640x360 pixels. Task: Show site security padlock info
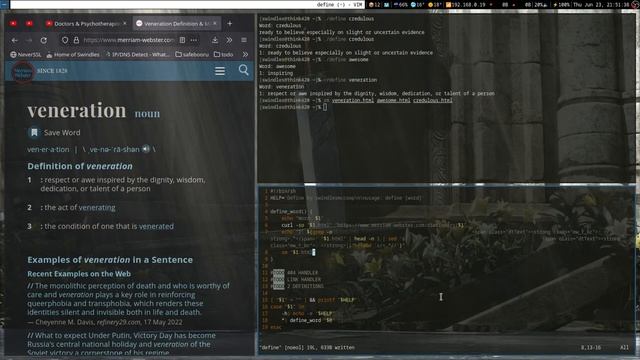click(76, 40)
